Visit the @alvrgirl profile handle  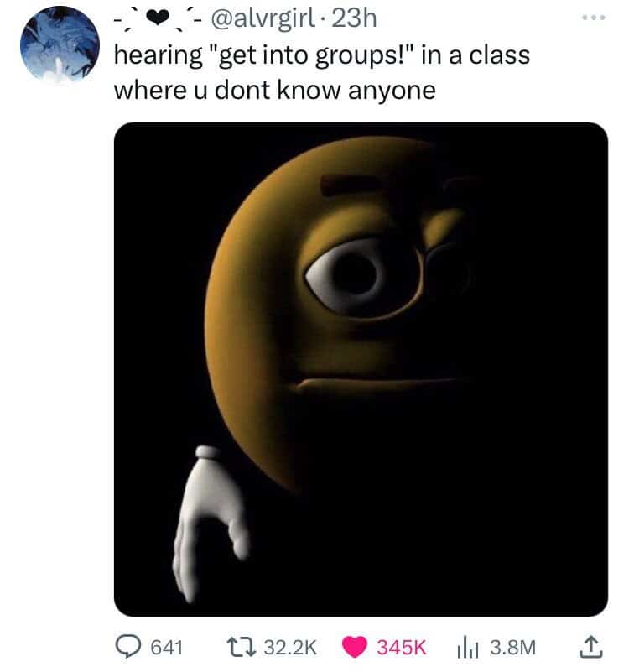pos(261,18)
